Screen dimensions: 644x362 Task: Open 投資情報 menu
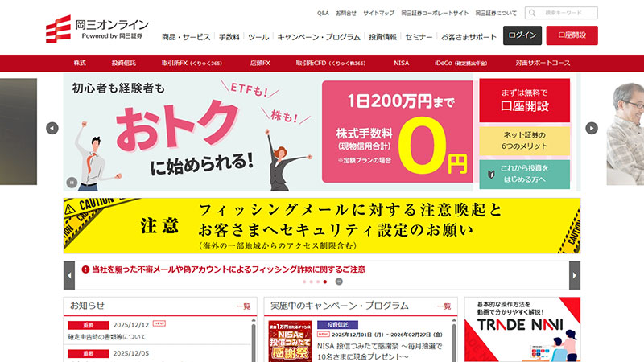coord(383,37)
